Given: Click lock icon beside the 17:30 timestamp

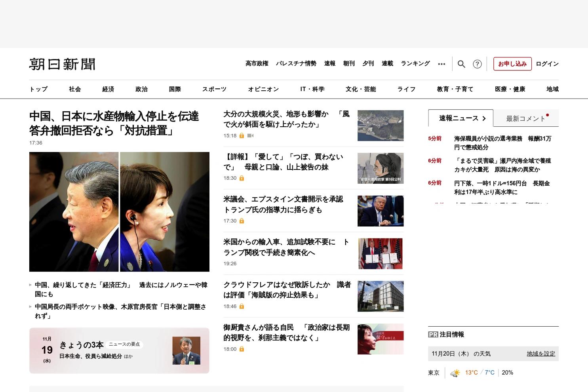Looking at the screenshot, I should coord(242,221).
